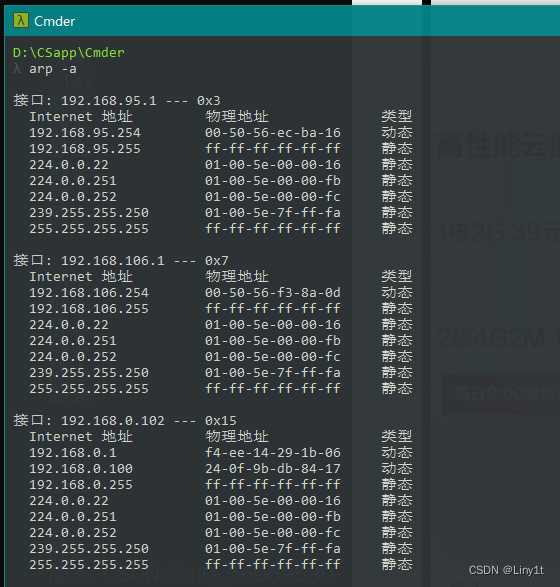Click Internet 地址 header under 192.168.106.1
Image resolution: width=560 pixels, height=587 pixels.
pyautogui.click(x=81, y=277)
